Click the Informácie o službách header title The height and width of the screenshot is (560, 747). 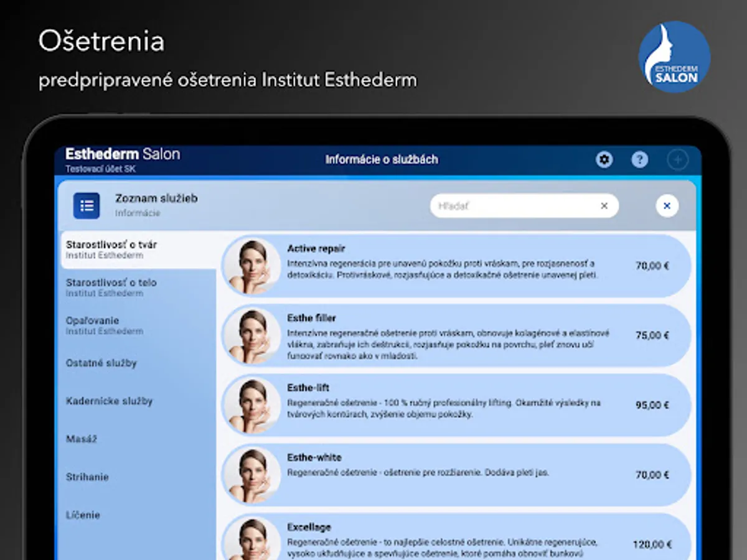pyautogui.click(x=382, y=160)
